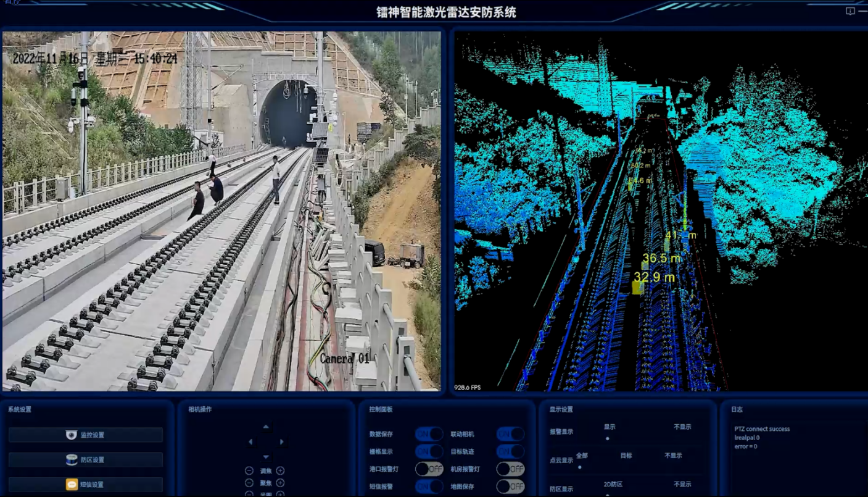Click the 36.5 m target label in the point cloud
Screen dimensions: 868x497
661,258
